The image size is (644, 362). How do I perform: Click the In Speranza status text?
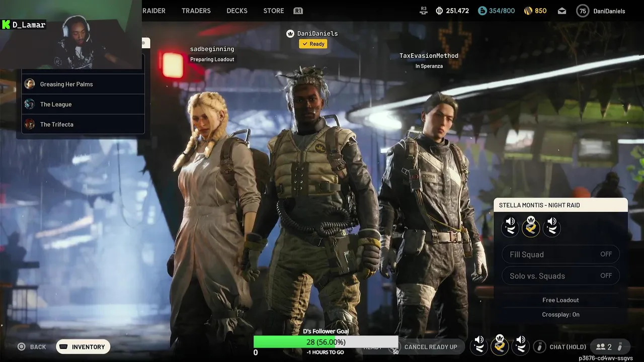[x=429, y=66]
